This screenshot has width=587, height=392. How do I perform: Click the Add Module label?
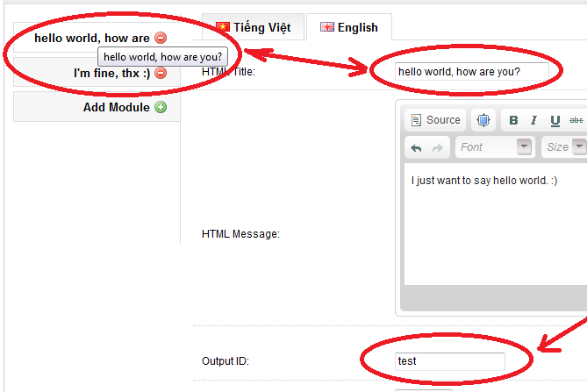tap(117, 107)
